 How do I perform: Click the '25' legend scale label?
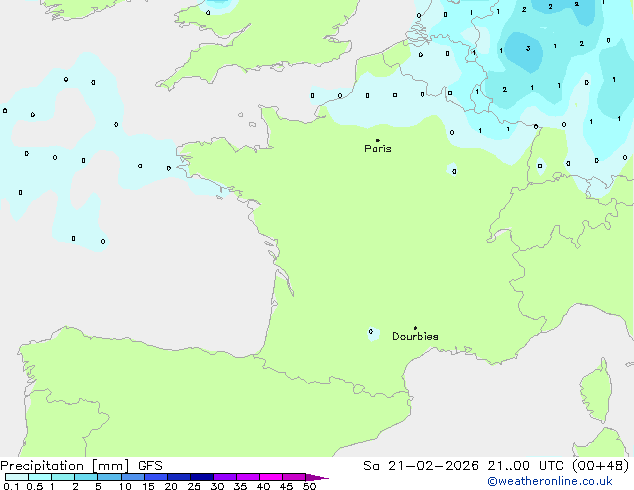[x=194, y=486]
